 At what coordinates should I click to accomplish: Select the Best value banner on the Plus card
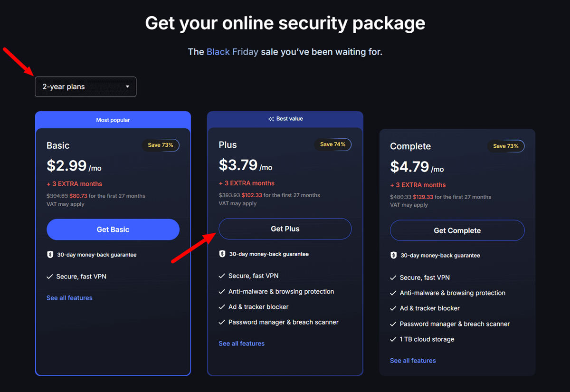tap(285, 119)
